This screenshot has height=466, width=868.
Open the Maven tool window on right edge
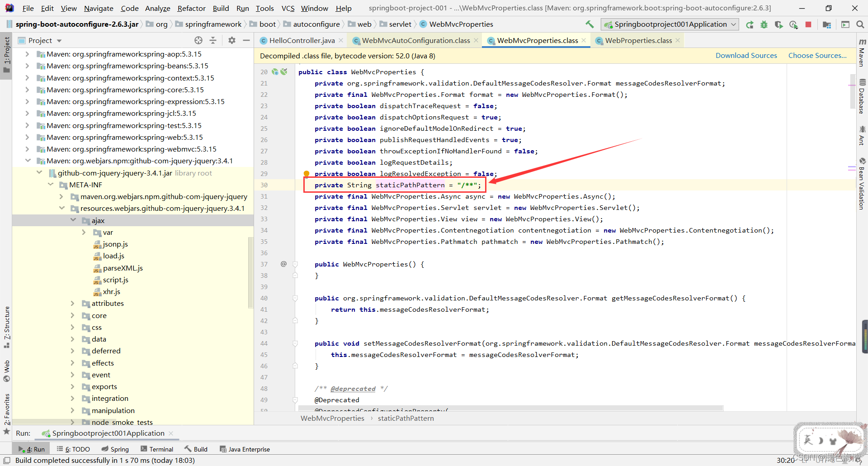click(862, 52)
